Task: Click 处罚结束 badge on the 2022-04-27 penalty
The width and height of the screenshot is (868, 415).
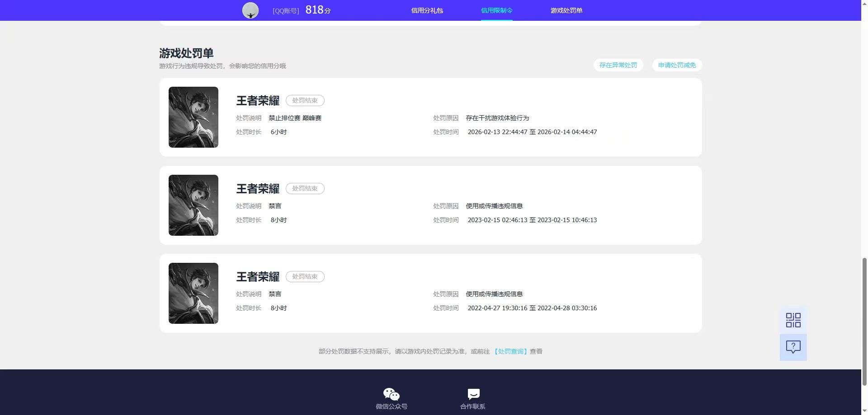Action: pyautogui.click(x=305, y=276)
